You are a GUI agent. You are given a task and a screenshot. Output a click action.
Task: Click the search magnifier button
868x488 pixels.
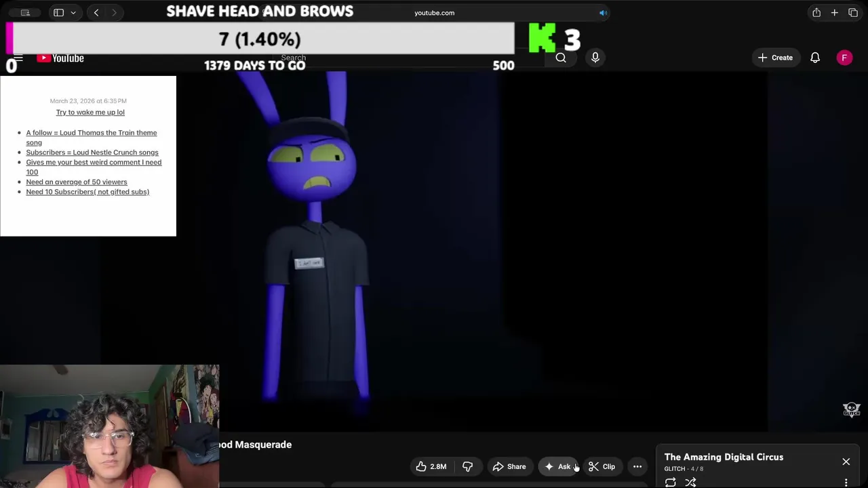[561, 58]
